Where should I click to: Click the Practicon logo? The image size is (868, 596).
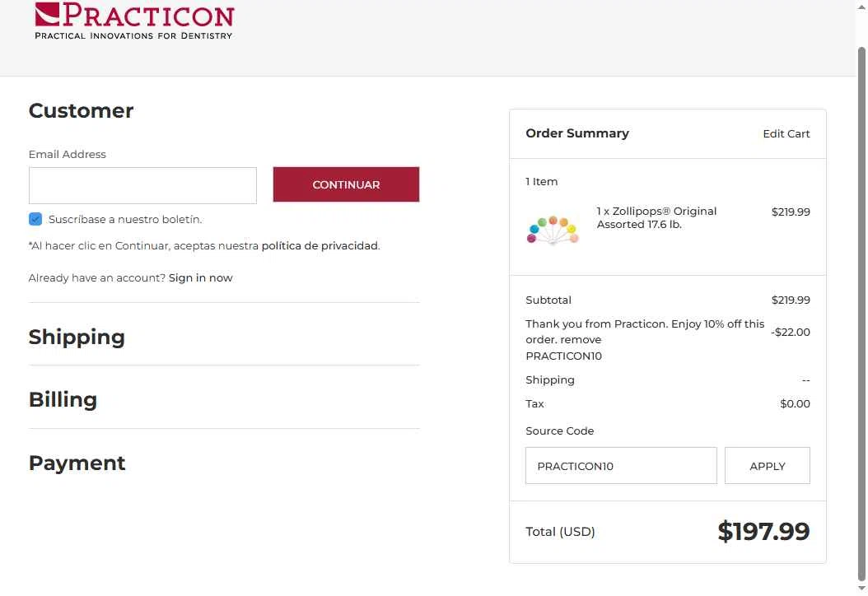[x=134, y=21]
